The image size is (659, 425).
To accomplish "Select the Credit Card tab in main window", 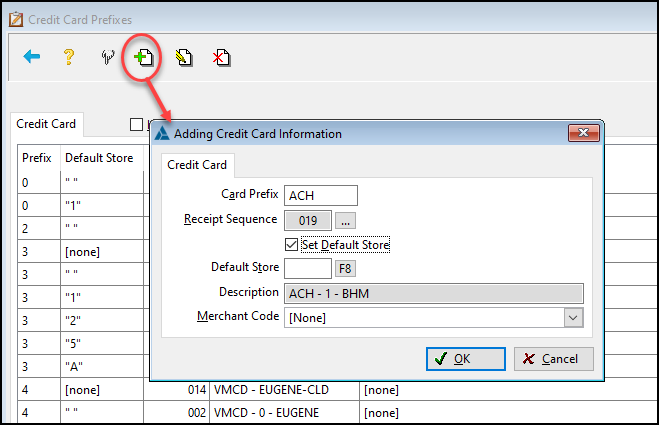I will 46,124.
